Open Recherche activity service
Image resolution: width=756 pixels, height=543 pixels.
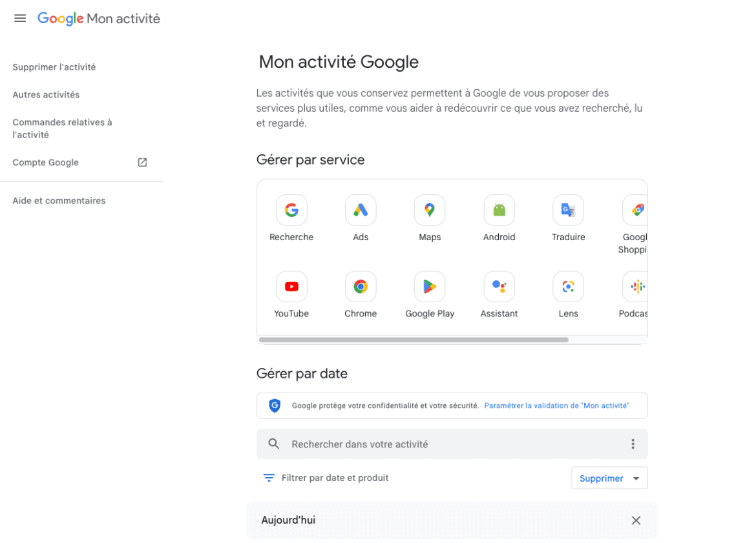291,210
